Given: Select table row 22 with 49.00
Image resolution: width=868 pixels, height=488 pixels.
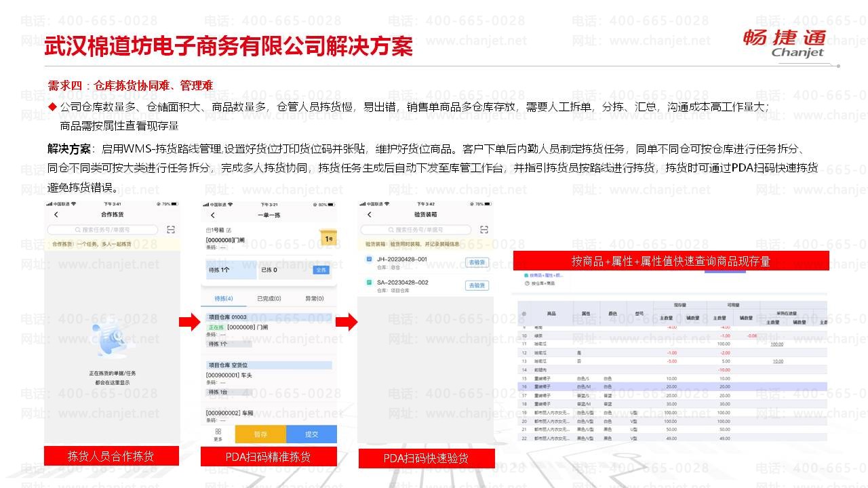Looking at the screenshot, I should click(x=673, y=438).
